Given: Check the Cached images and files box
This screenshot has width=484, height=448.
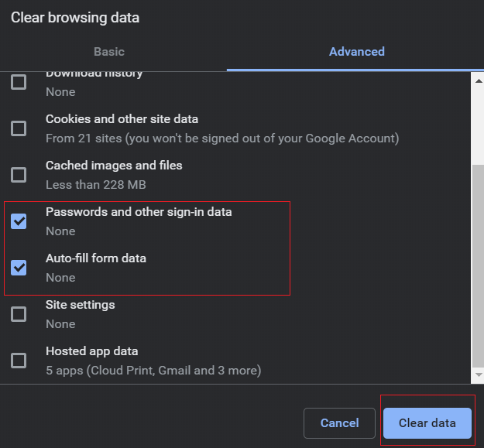Looking at the screenshot, I should click(x=19, y=175).
